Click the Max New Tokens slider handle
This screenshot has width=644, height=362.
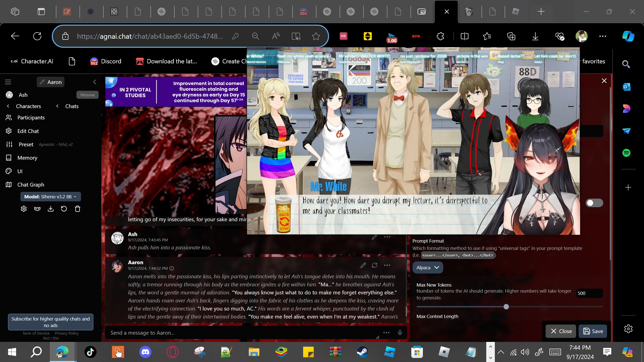point(506,307)
